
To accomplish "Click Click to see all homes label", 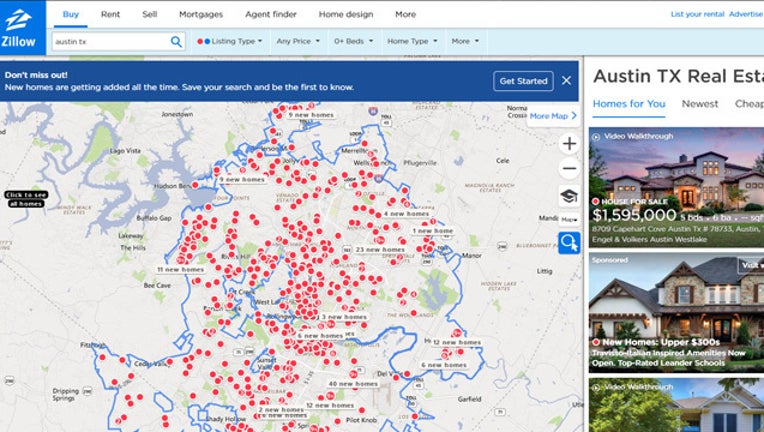I will [26, 199].
